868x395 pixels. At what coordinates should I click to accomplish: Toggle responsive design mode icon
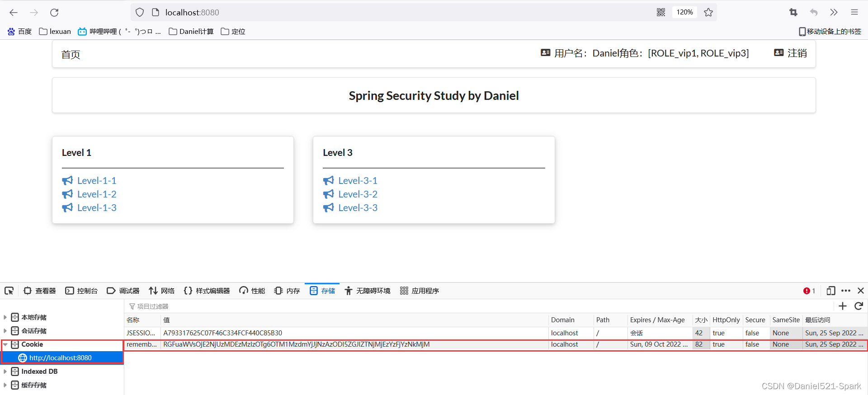[831, 291]
